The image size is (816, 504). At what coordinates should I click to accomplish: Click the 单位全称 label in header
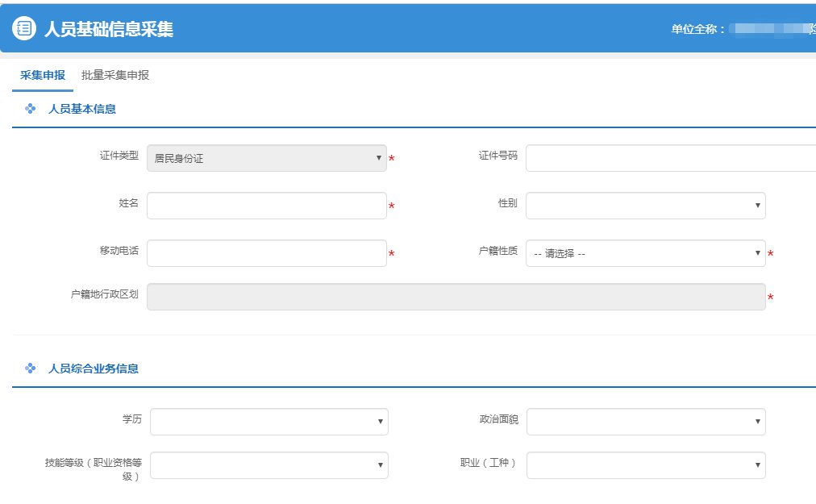pyautogui.click(x=698, y=29)
